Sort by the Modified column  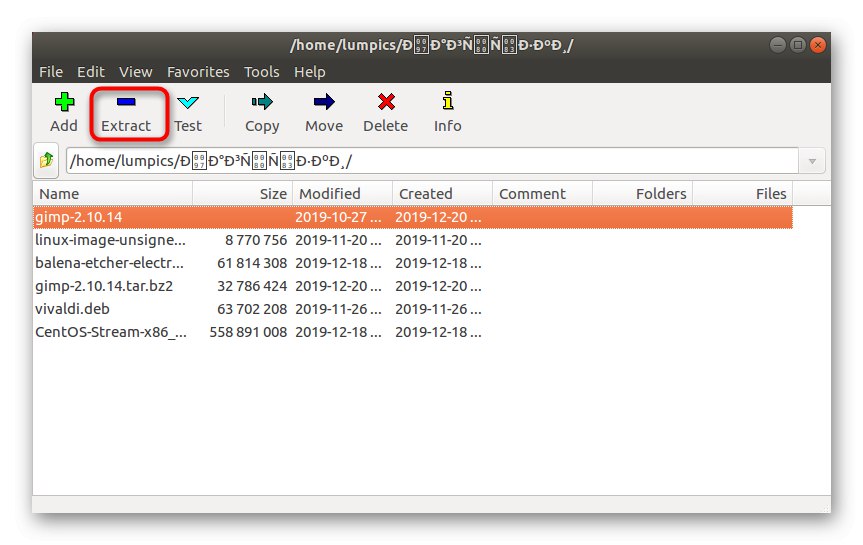(x=342, y=194)
